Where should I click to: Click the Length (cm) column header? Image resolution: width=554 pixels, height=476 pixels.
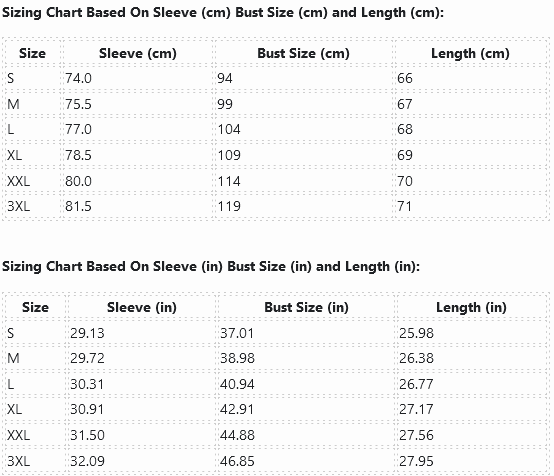point(470,53)
